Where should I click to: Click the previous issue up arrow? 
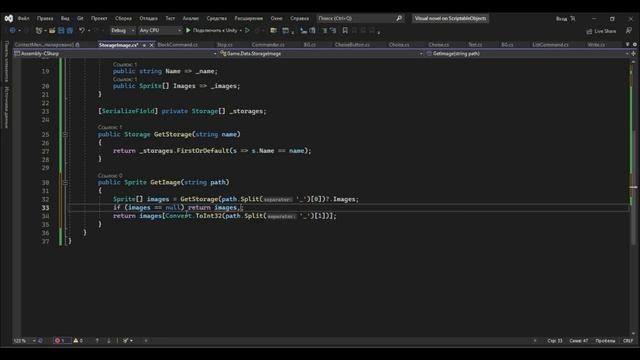click(97, 340)
